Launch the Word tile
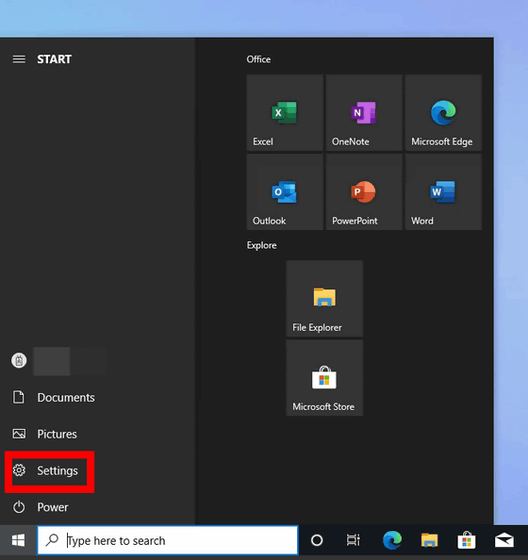The image size is (528, 560). coord(443,192)
